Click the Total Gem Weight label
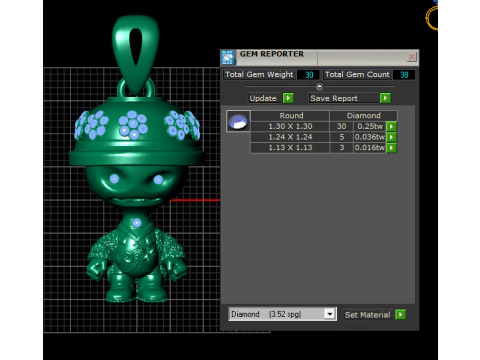 point(259,74)
